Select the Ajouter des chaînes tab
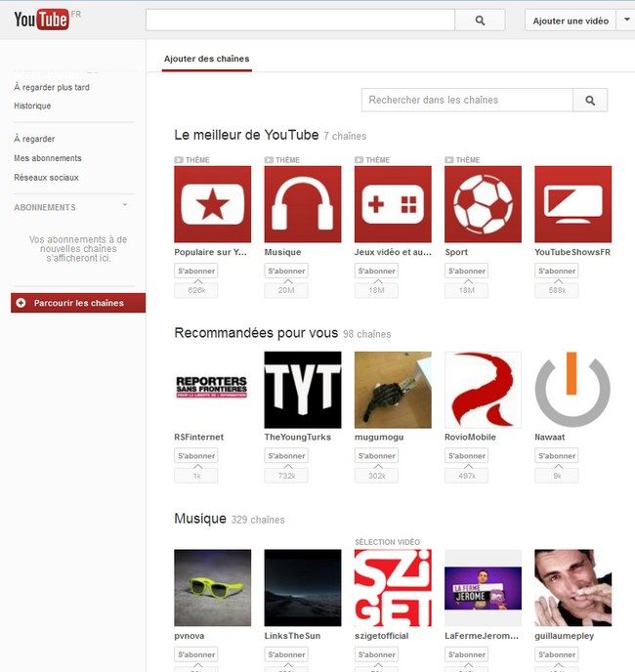This screenshot has width=635, height=672. [206, 59]
